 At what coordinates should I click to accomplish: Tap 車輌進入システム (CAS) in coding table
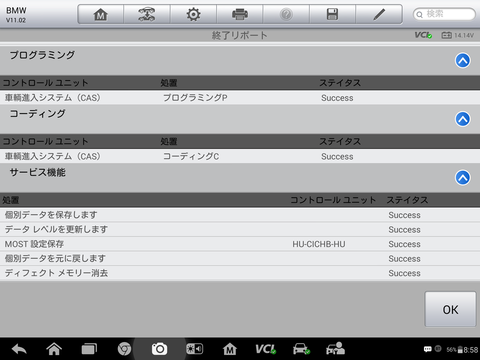pos(52,156)
